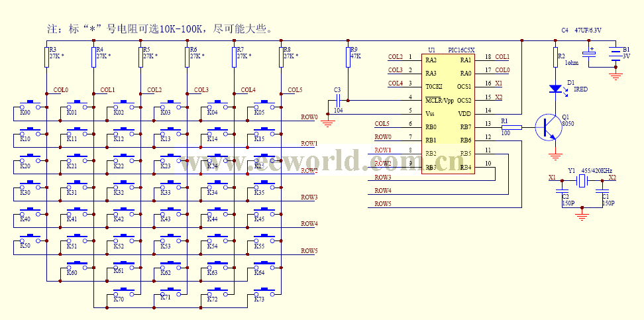Click the U1 designator text
Viewport: 644px width, 320px height.
pos(431,50)
